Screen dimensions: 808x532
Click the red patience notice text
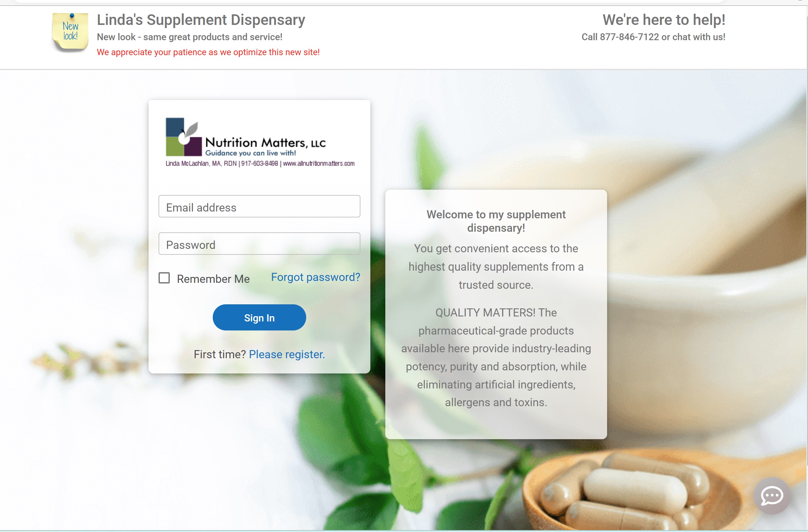click(208, 52)
